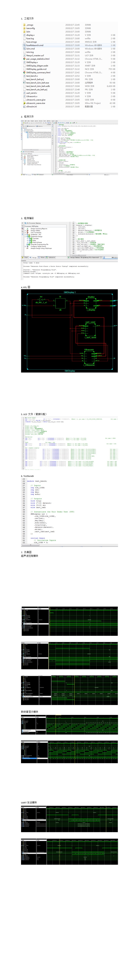Click the fd flip-flop in RTL schematic
The width and height of the screenshot is (139, 980).
click(x=60, y=303)
